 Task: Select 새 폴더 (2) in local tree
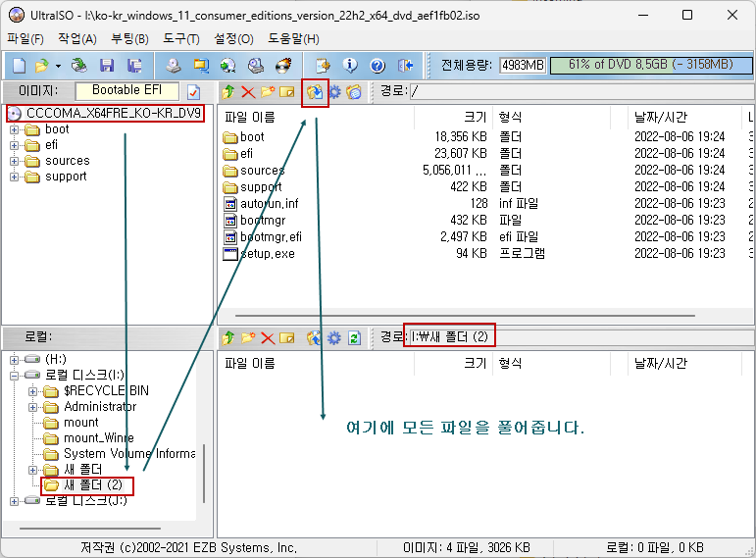(93, 485)
